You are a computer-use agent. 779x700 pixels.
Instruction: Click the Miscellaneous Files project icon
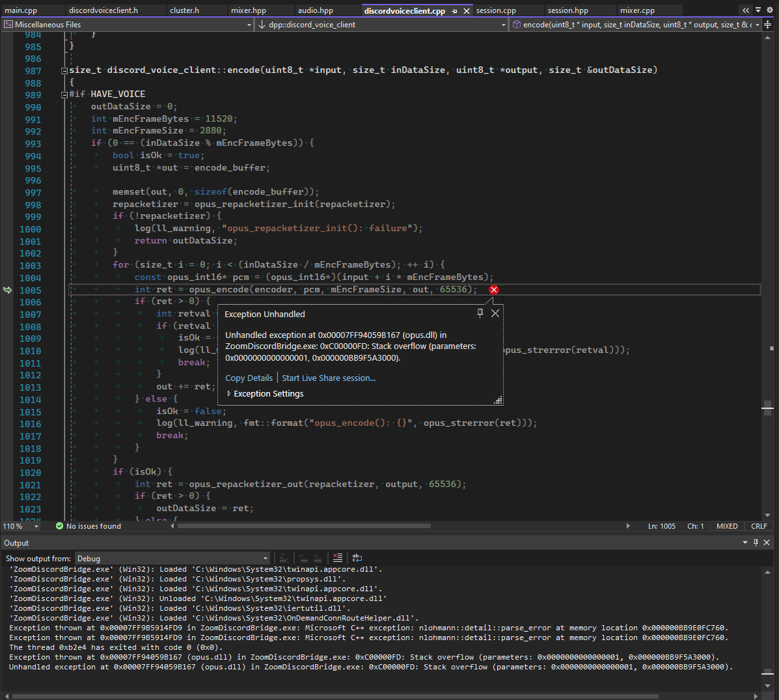[x=8, y=24]
